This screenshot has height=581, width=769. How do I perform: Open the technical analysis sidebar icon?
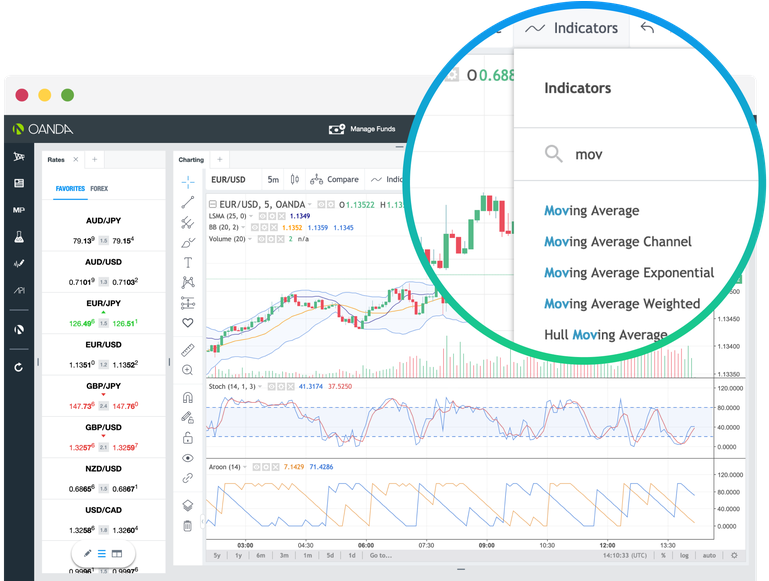19,264
